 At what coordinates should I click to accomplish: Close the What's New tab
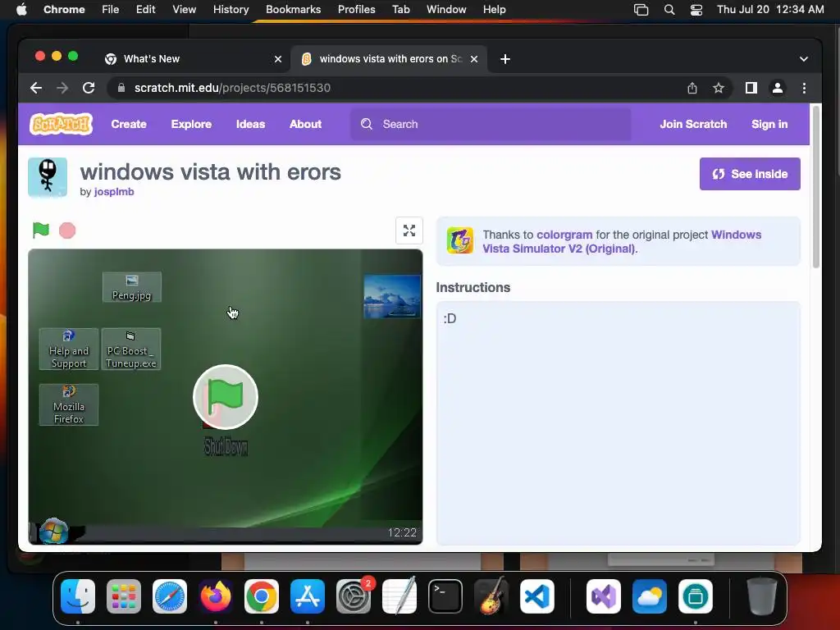click(x=278, y=59)
